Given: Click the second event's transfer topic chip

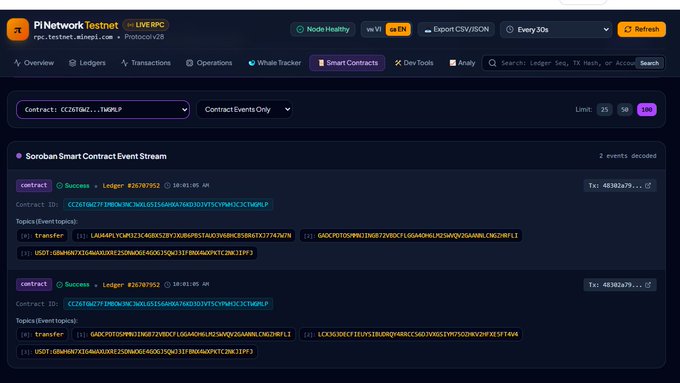Looking at the screenshot, I should pyautogui.click(x=42, y=334).
